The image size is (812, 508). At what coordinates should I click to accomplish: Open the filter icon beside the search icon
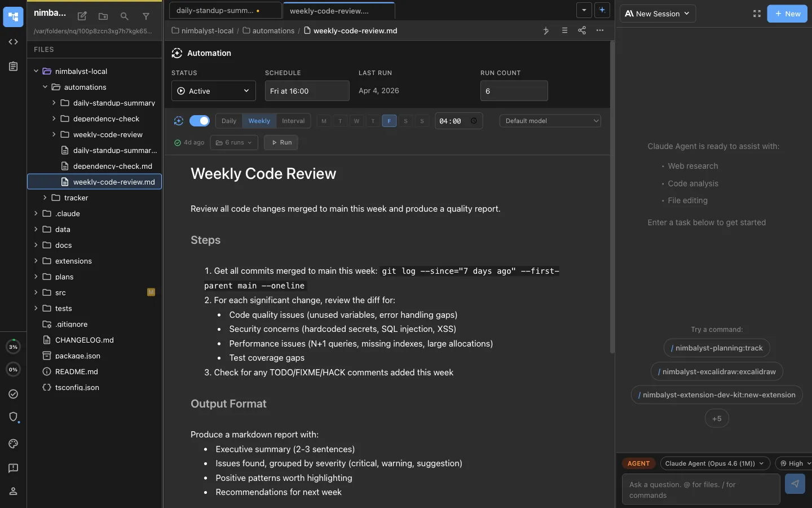point(145,16)
